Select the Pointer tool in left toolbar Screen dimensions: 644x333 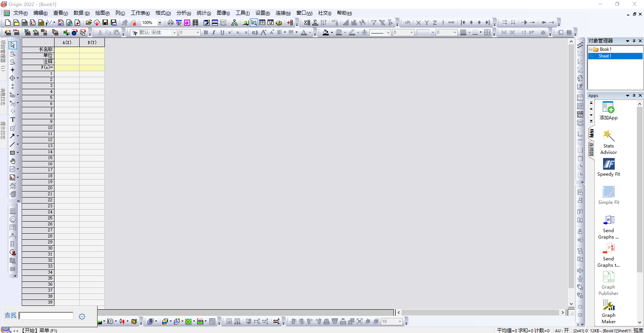[12, 45]
